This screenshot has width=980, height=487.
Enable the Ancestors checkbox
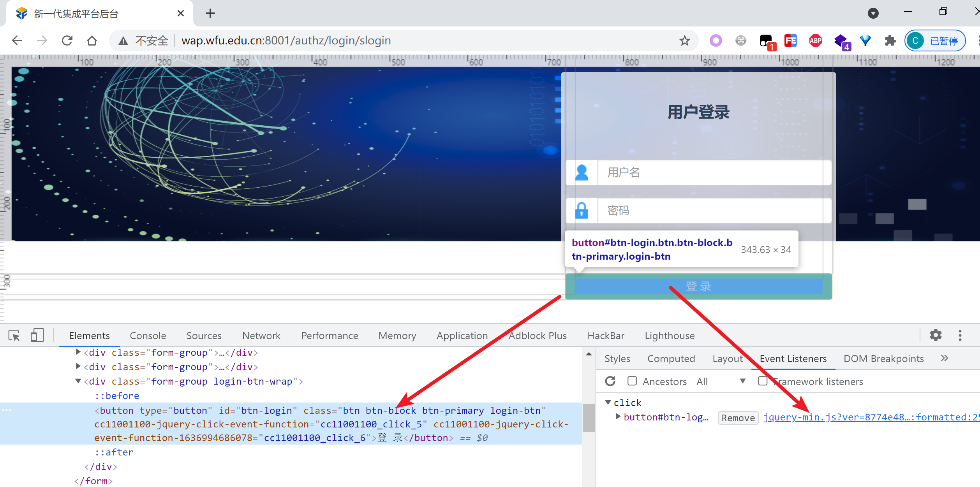point(632,381)
